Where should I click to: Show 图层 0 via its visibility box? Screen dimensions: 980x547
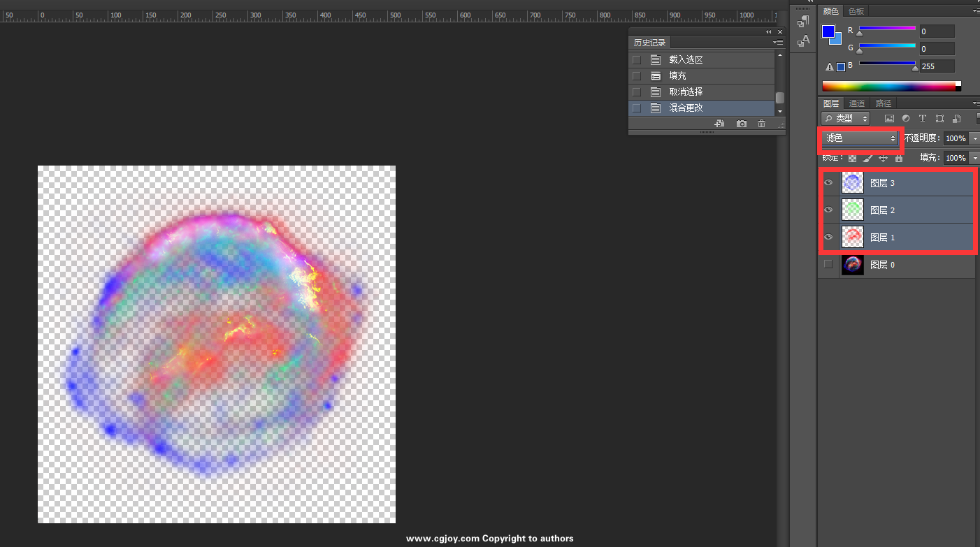pos(829,265)
